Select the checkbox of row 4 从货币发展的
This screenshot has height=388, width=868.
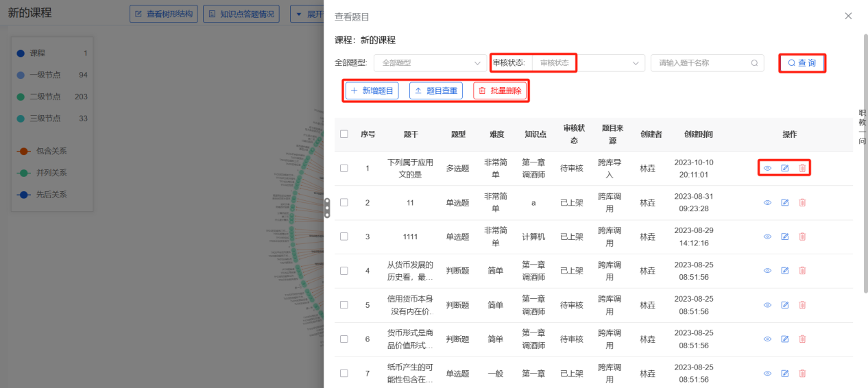344,271
